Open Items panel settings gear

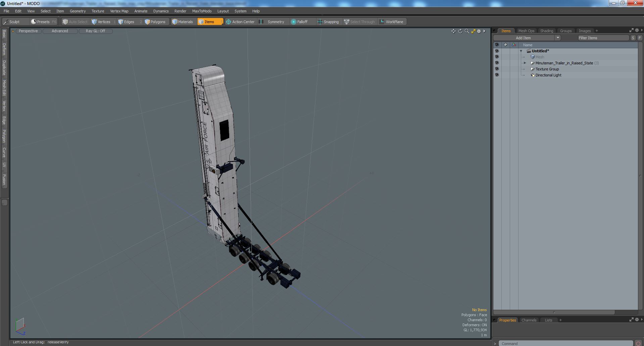[x=637, y=31]
